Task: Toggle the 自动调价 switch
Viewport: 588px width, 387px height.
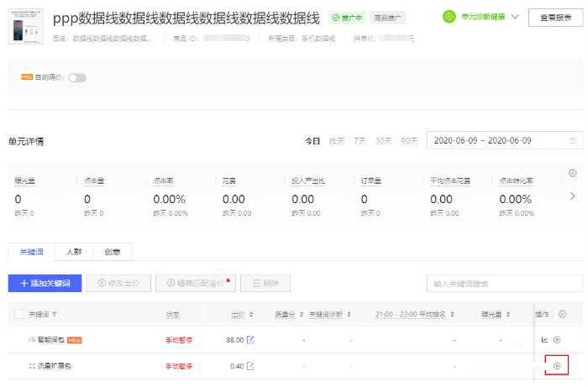Action: pyautogui.click(x=77, y=78)
